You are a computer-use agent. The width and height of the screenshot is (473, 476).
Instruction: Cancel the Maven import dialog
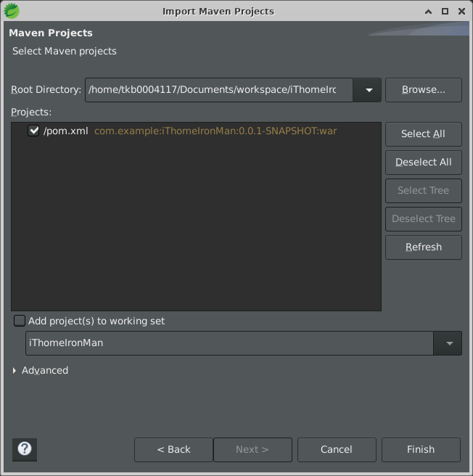[337, 450]
